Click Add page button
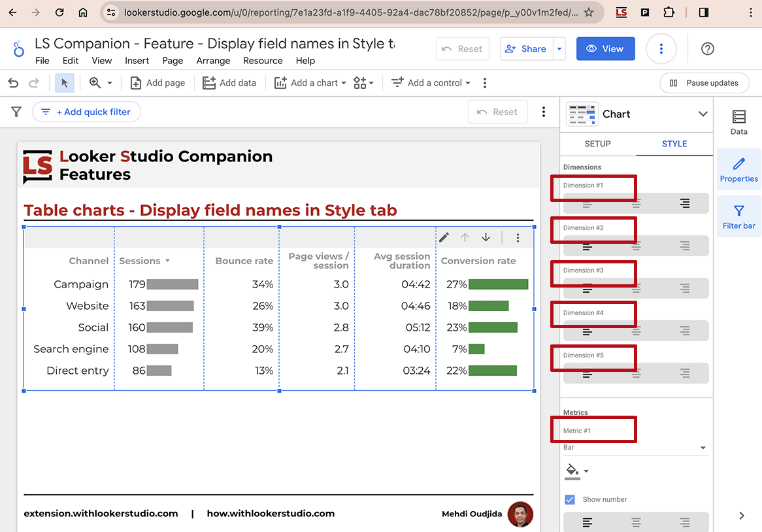The width and height of the screenshot is (762, 532). (158, 83)
